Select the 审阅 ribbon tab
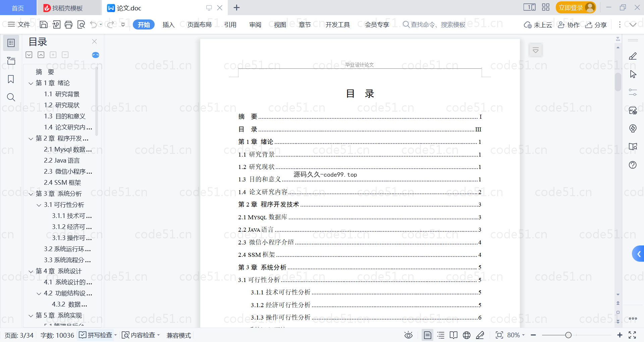Image resolution: width=644 pixels, height=342 pixels. (255, 24)
